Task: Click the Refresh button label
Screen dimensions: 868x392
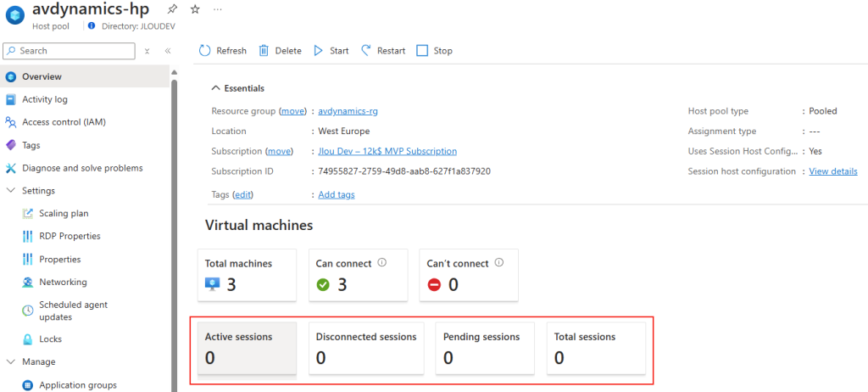Action: tap(231, 51)
